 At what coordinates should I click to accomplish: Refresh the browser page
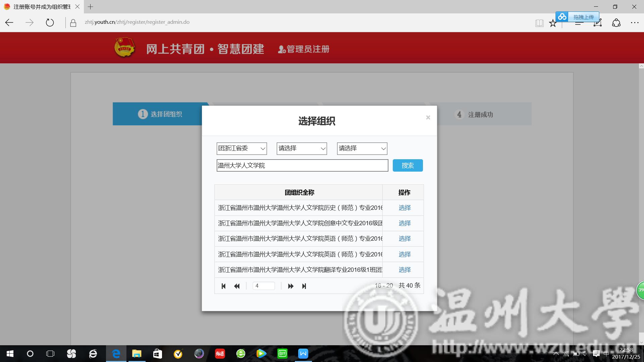50,22
